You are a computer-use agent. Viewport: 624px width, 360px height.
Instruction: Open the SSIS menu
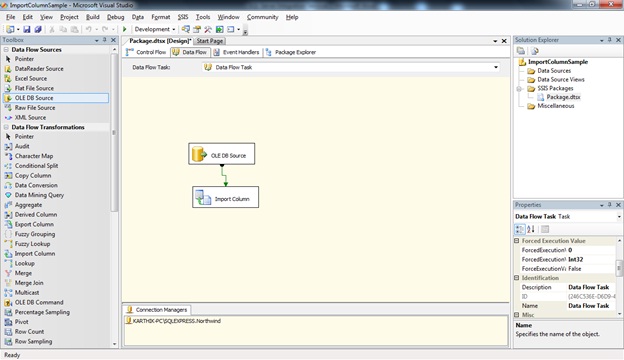183,17
